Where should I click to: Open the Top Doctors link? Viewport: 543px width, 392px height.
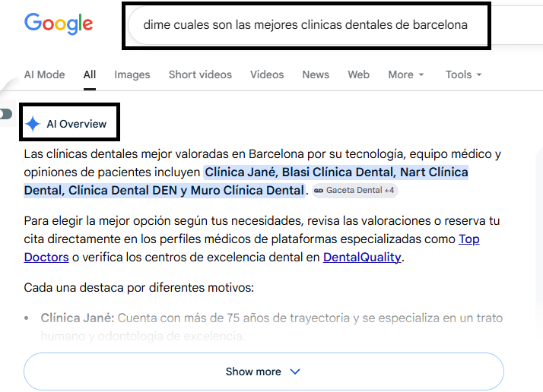pyautogui.click(x=252, y=248)
